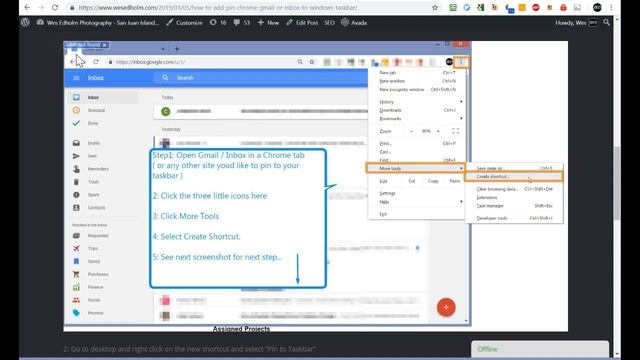Click Settings in the pictured Chrome menu
Screen dimensions: 640x360
pos(416,193)
